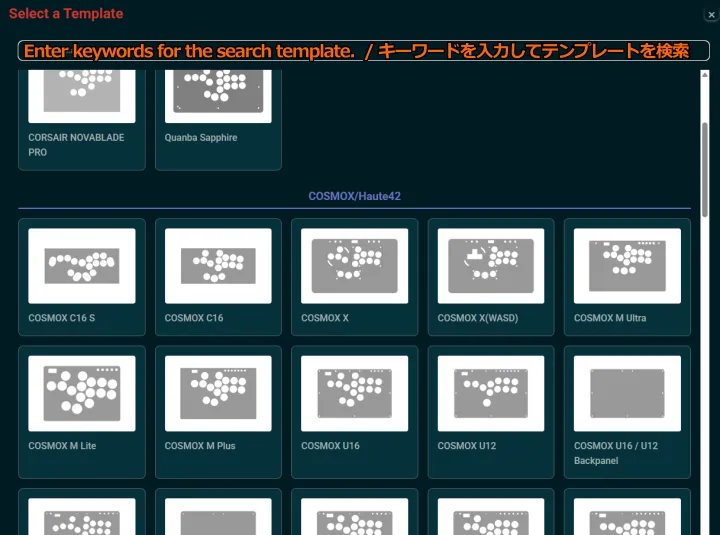Choose the COSMOX U16 layout thumbnail
720x535 pixels.
pos(354,394)
